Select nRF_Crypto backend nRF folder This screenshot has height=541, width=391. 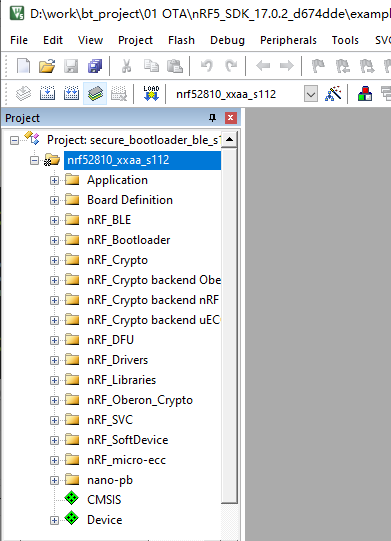[x=153, y=300]
